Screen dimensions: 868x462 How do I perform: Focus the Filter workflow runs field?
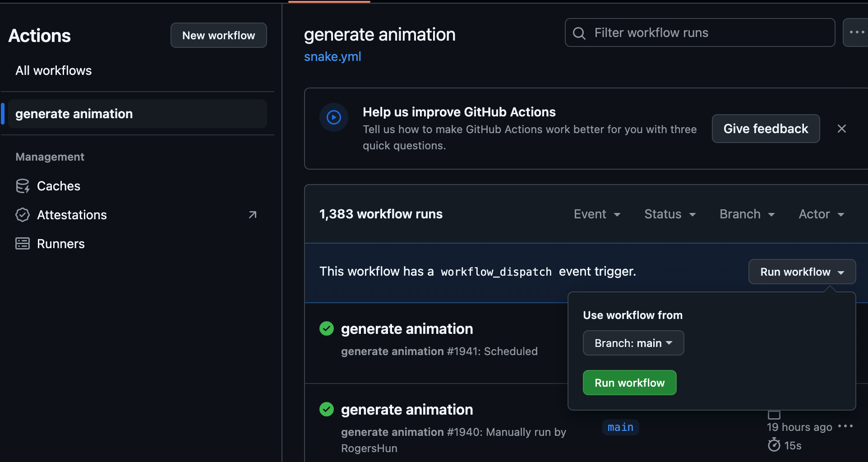700,32
